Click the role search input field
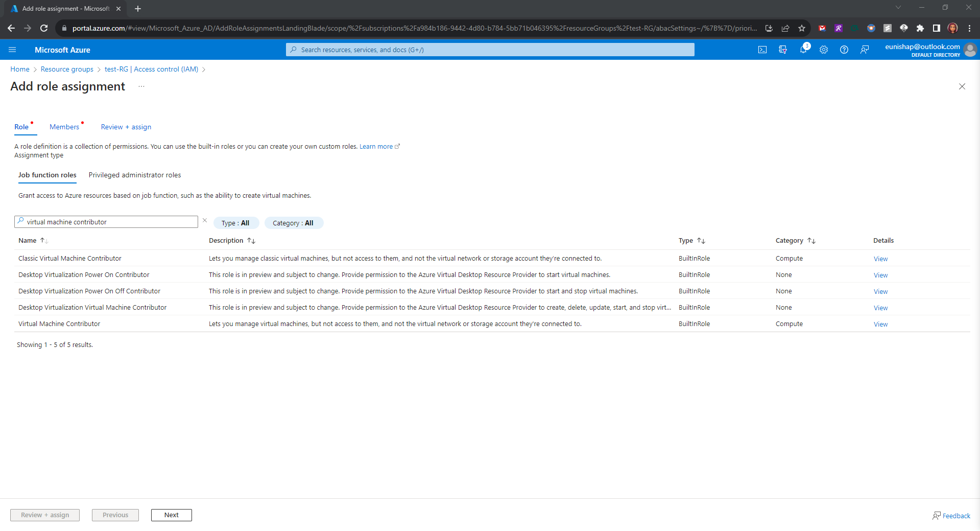980x531 pixels. (x=110, y=222)
